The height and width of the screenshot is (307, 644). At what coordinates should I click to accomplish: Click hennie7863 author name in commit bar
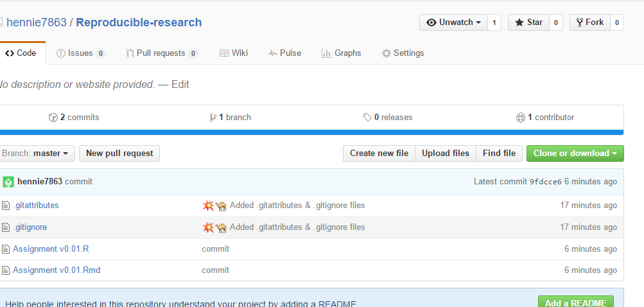[x=40, y=182]
